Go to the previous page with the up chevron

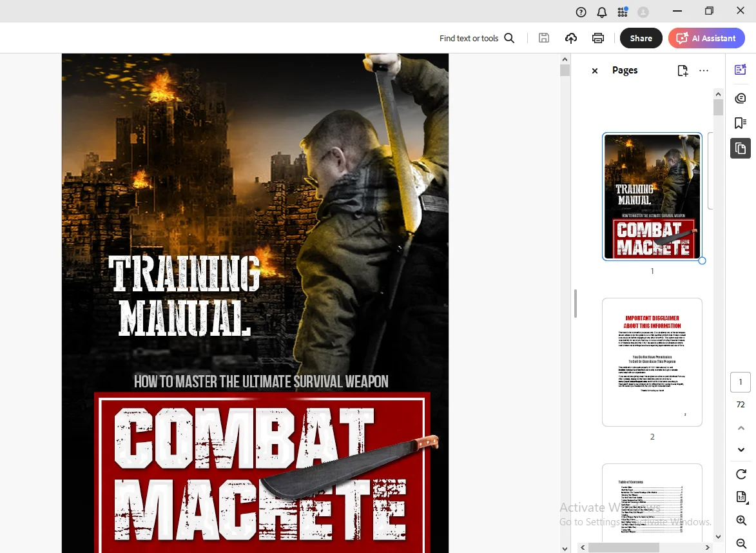click(741, 428)
